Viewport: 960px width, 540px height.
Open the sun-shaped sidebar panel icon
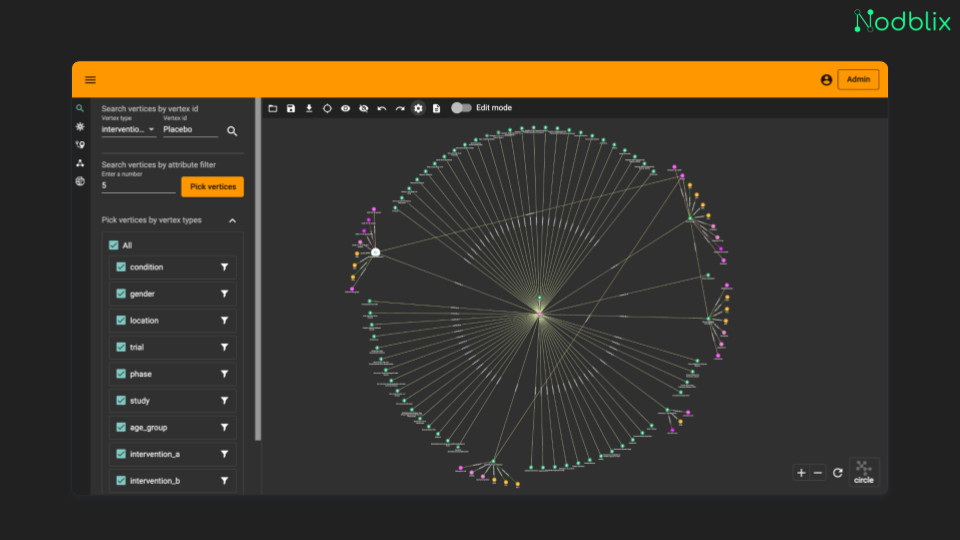(80, 127)
